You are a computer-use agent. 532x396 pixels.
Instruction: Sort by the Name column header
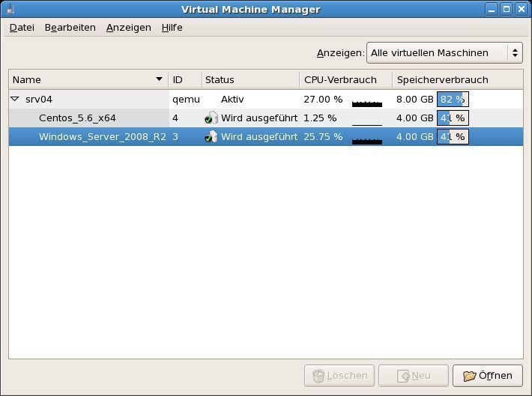[x=88, y=79]
